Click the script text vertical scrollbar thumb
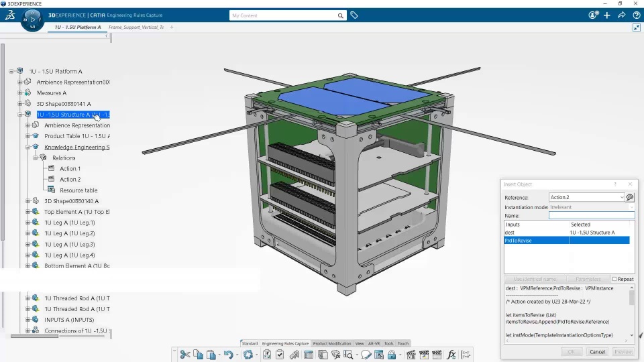Image resolution: width=644 pixels, height=362 pixels. point(631,297)
